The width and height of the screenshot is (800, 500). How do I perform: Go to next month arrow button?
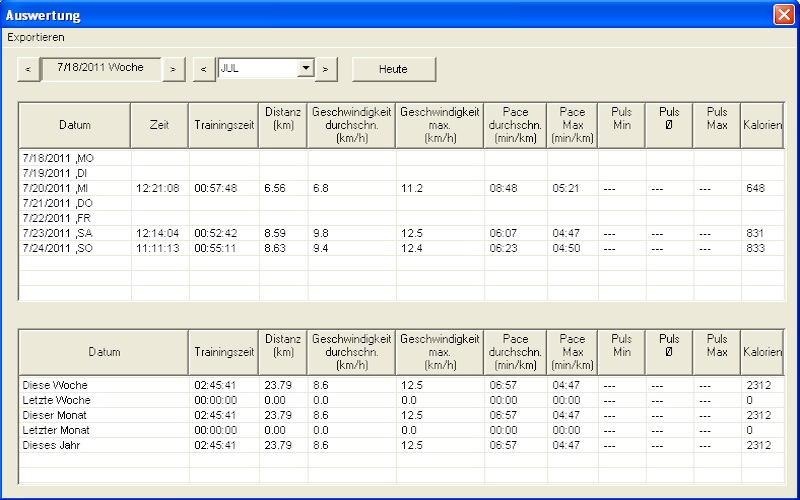326,69
